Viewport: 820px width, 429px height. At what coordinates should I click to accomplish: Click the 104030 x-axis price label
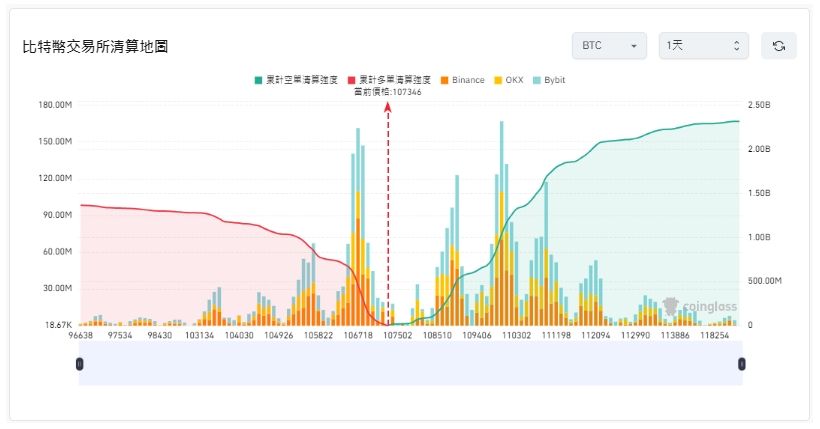coord(239,335)
